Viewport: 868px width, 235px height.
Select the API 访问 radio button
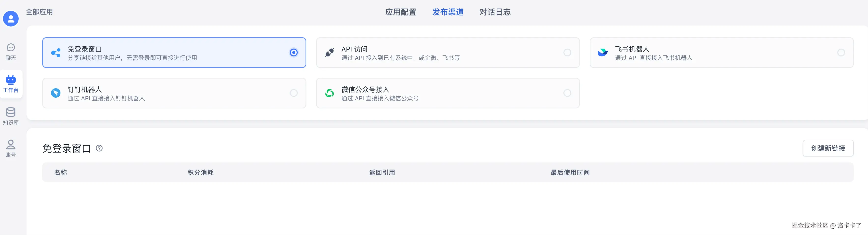[567, 52]
